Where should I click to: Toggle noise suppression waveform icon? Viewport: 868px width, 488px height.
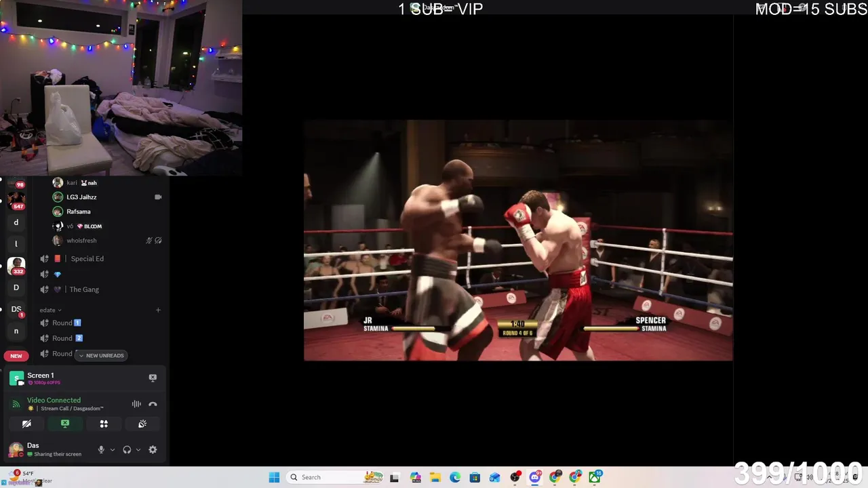click(x=136, y=404)
